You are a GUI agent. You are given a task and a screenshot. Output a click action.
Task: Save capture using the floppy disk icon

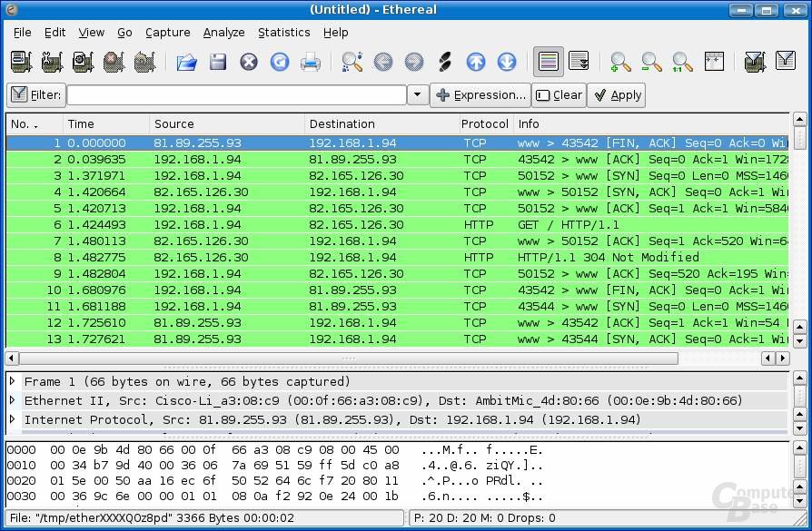tap(218, 62)
